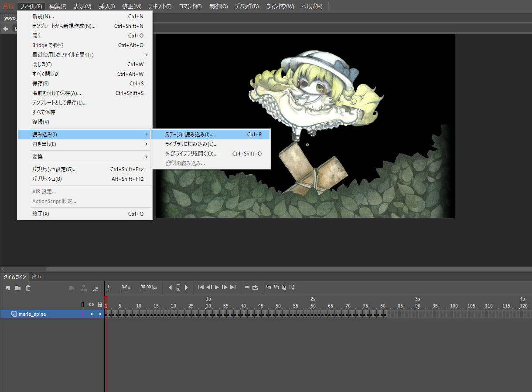Enable onion skin outlines
Viewport: 532px width, 392px height.
(276, 287)
